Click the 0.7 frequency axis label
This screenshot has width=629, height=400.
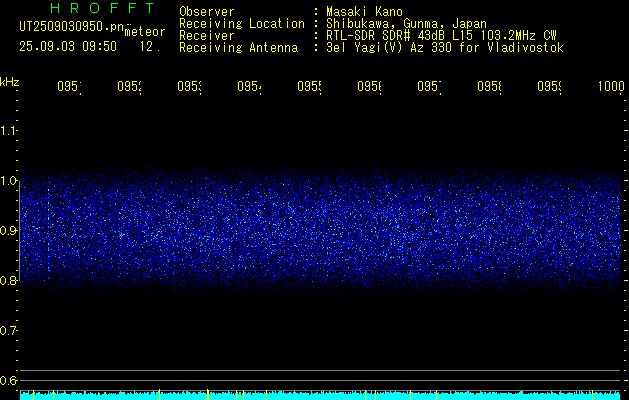8,331
